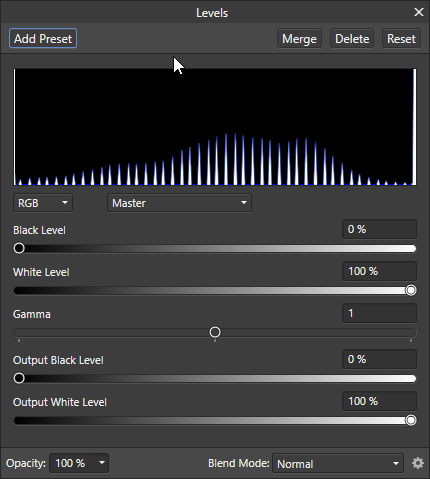Click the Output White Level slider handle
Viewport: 430px width, 479px height.
point(411,420)
